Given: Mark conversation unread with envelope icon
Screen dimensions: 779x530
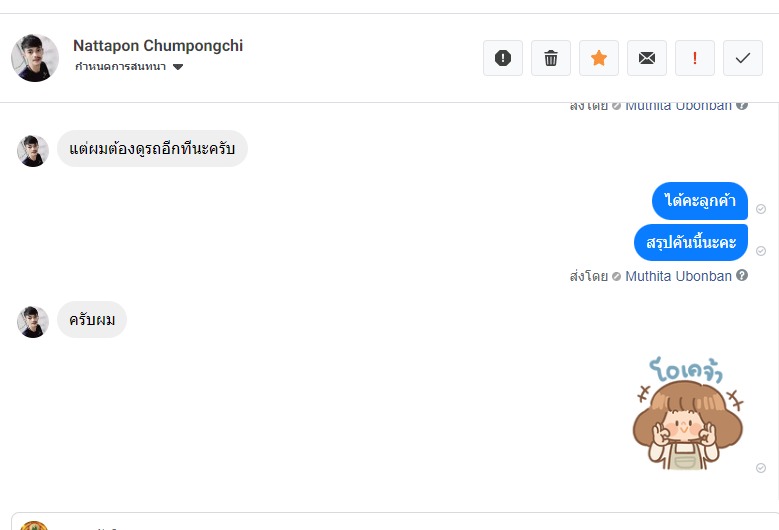Looking at the screenshot, I should click(x=647, y=58).
